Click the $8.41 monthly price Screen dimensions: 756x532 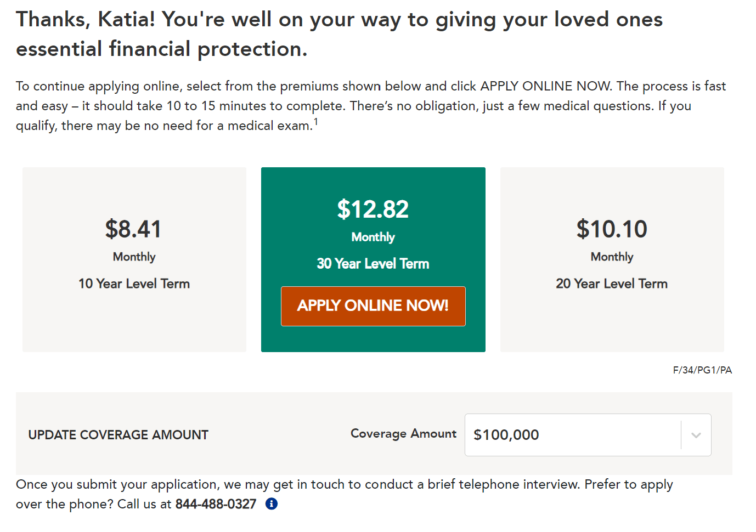pos(134,229)
